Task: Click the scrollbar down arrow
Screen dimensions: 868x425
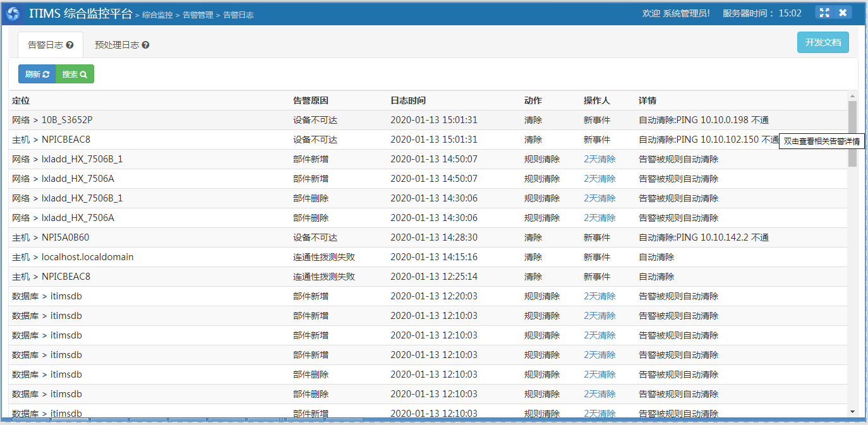Action: (x=852, y=412)
